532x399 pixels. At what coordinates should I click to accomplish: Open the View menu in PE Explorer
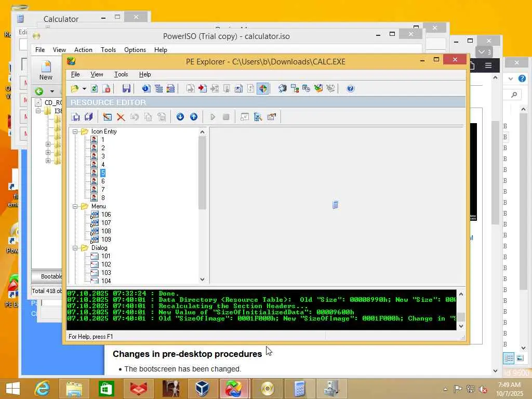coord(97,74)
